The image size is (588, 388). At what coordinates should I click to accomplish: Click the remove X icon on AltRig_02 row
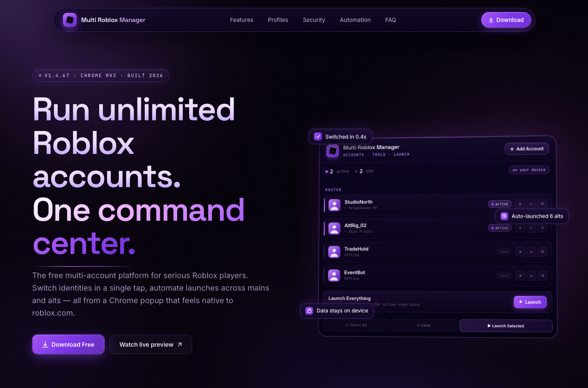pos(543,228)
